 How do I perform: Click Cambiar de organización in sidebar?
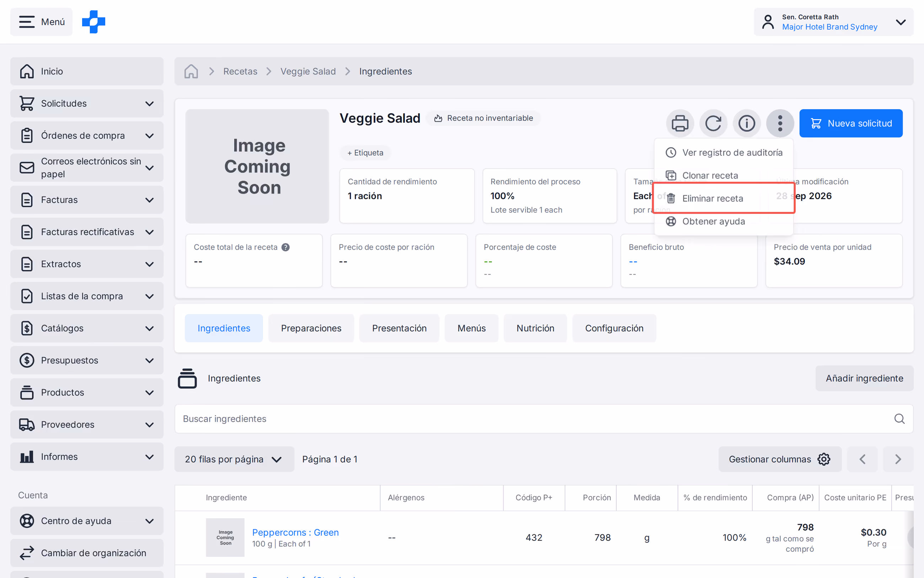click(x=87, y=553)
